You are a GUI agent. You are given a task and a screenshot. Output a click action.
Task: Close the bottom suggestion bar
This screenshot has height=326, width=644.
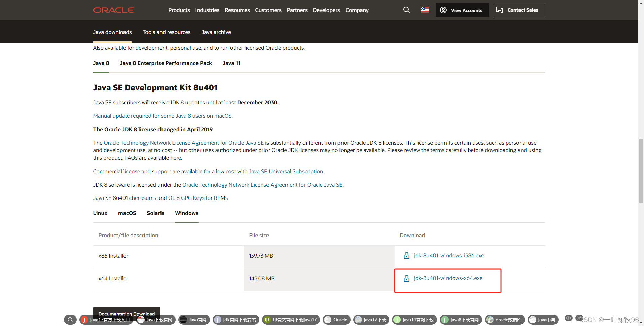pyautogui.click(x=579, y=318)
